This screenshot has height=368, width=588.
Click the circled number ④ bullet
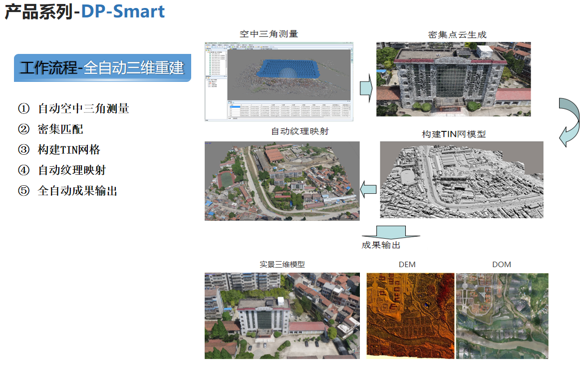tap(24, 170)
